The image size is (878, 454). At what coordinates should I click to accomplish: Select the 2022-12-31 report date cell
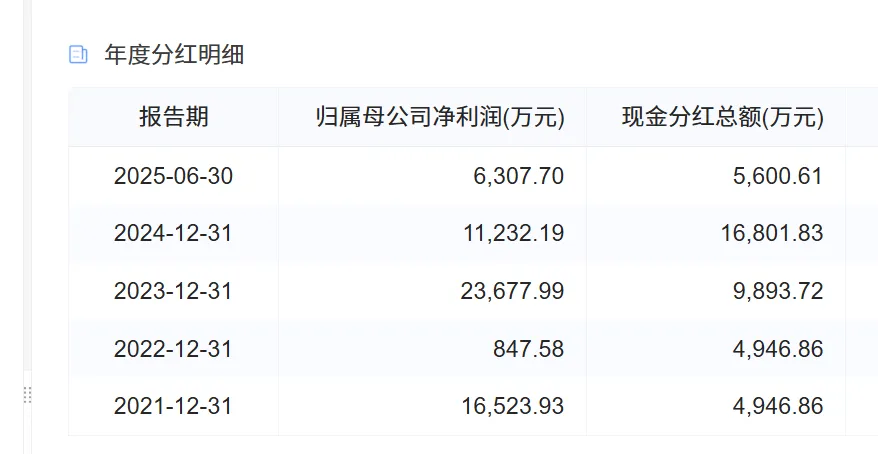click(174, 349)
